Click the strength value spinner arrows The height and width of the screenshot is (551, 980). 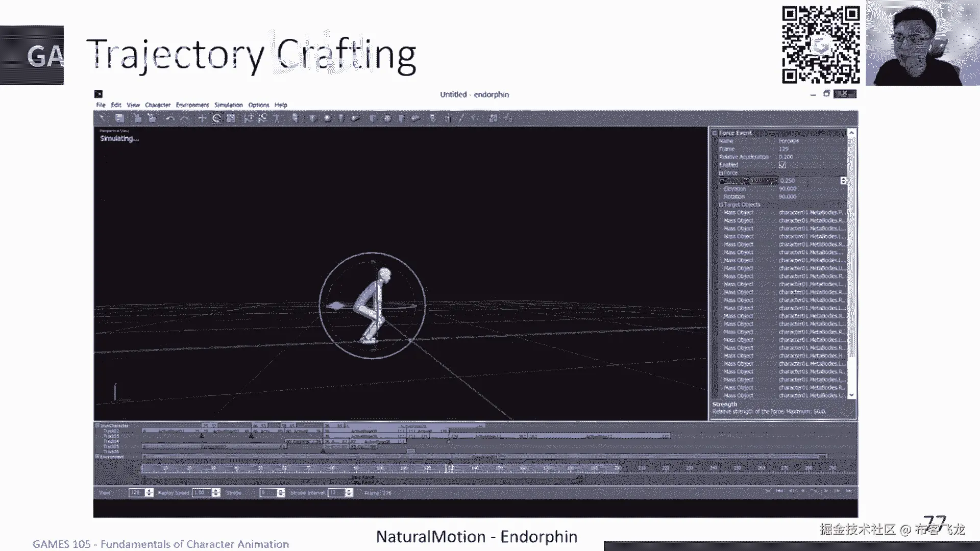843,181
